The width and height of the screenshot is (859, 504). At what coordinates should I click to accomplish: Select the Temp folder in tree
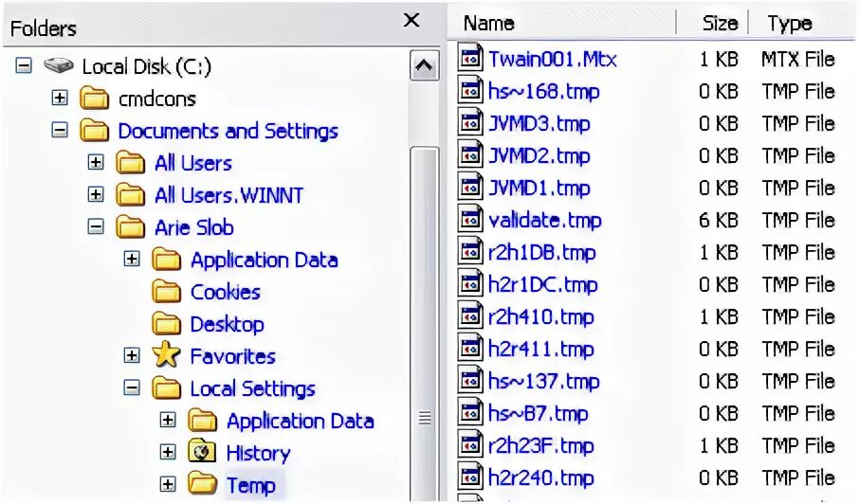(x=251, y=485)
